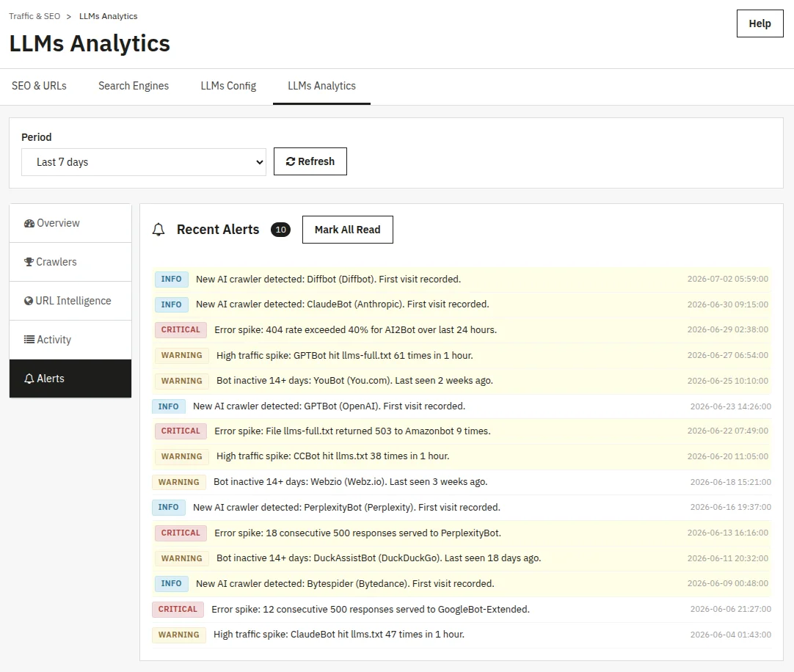
Task: Open the Activity sidebar section
Action: click(70, 339)
